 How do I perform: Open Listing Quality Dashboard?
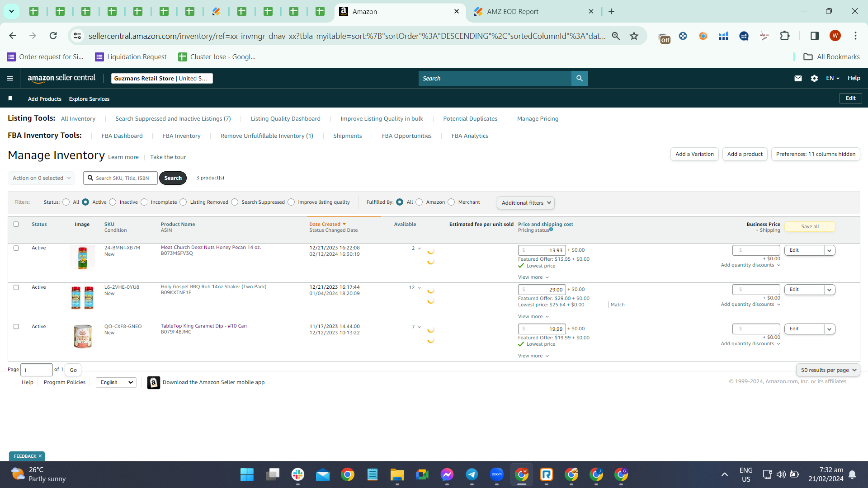285,119
